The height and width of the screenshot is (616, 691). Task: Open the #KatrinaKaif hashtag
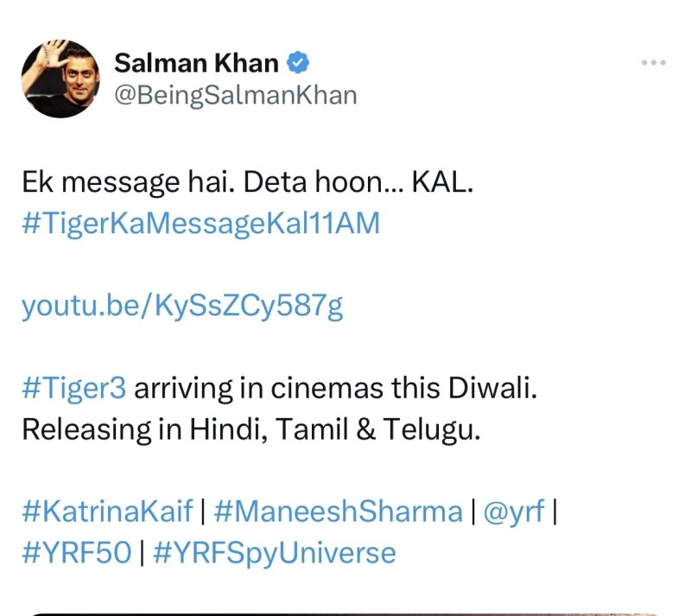(107, 511)
